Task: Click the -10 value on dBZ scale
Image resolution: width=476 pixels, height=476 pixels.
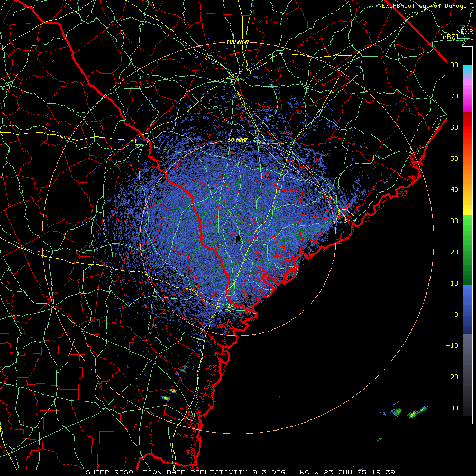Action: tap(452, 346)
